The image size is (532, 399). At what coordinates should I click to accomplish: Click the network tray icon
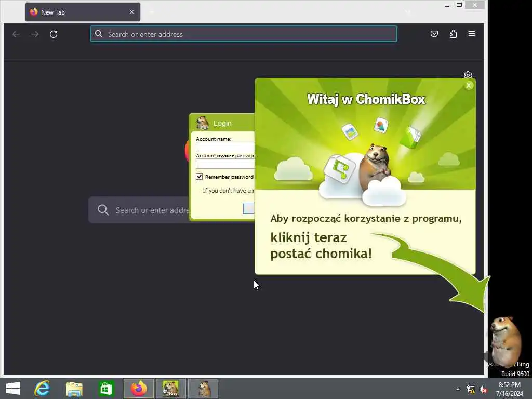coord(471,389)
